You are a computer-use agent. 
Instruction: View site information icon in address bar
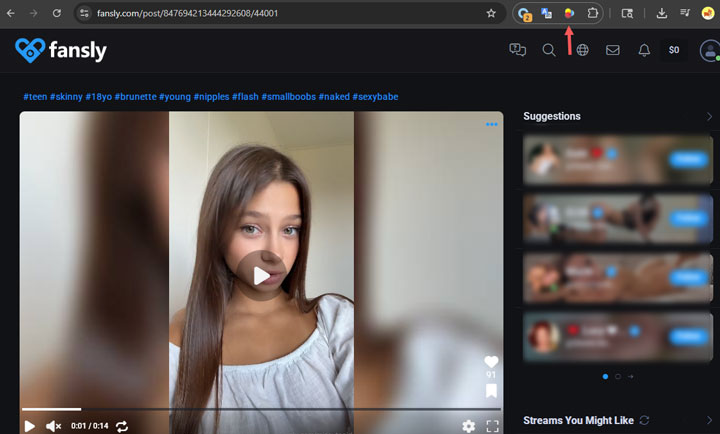pos(84,13)
